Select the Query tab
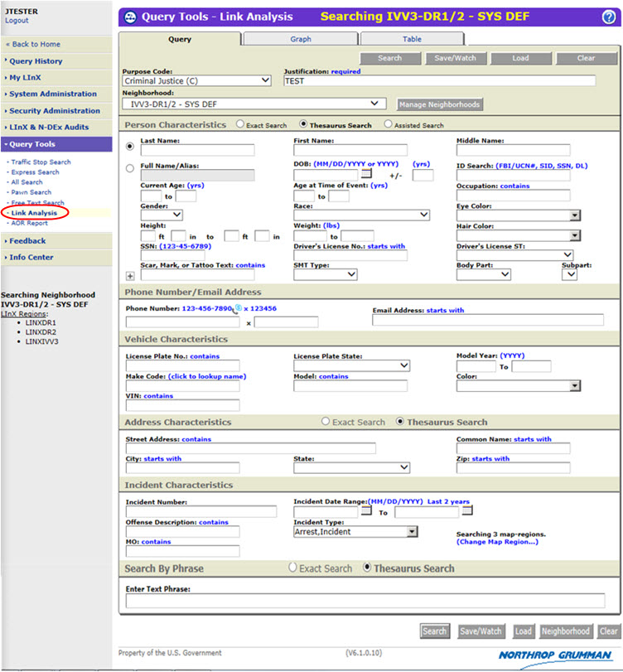 point(180,39)
